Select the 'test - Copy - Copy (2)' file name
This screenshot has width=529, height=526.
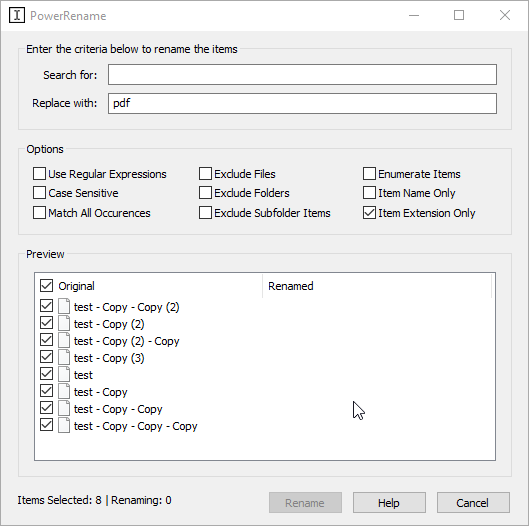(127, 307)
